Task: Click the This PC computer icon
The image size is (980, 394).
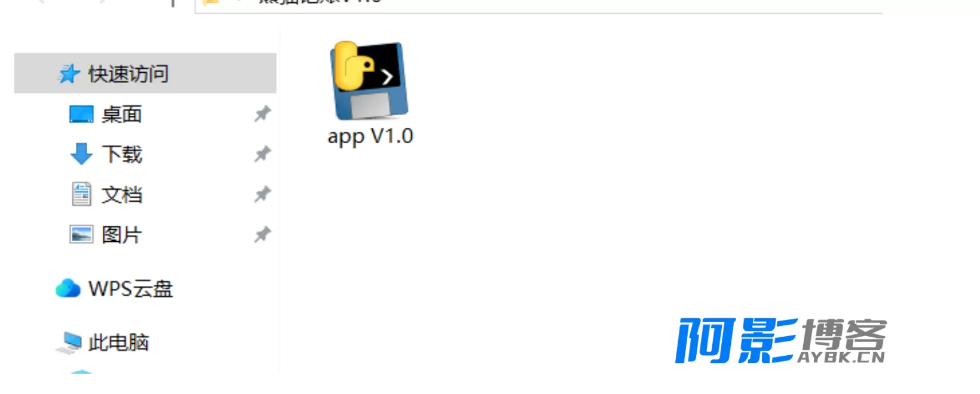Action: pos(69,343)
